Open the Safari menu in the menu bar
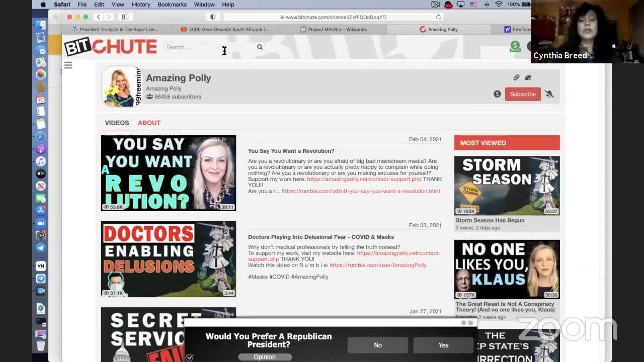The height and width of the screenshot is (362, 644). 62,5
